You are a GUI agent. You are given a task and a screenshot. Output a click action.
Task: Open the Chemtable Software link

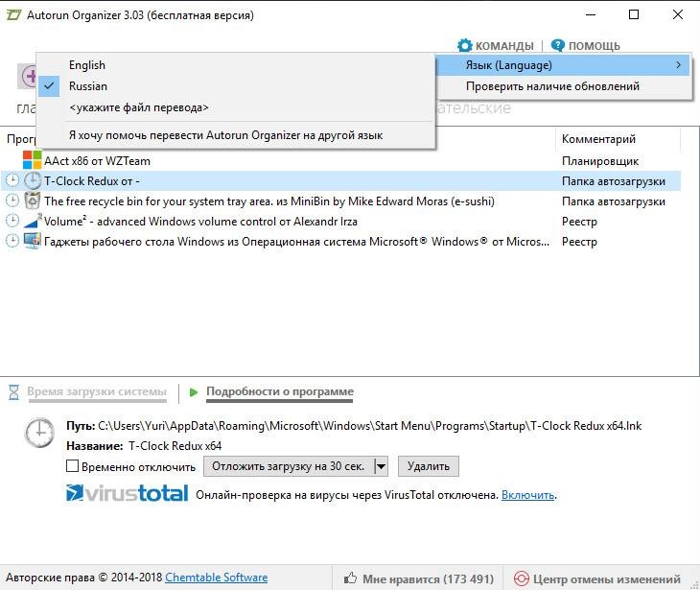coord(217,578)
